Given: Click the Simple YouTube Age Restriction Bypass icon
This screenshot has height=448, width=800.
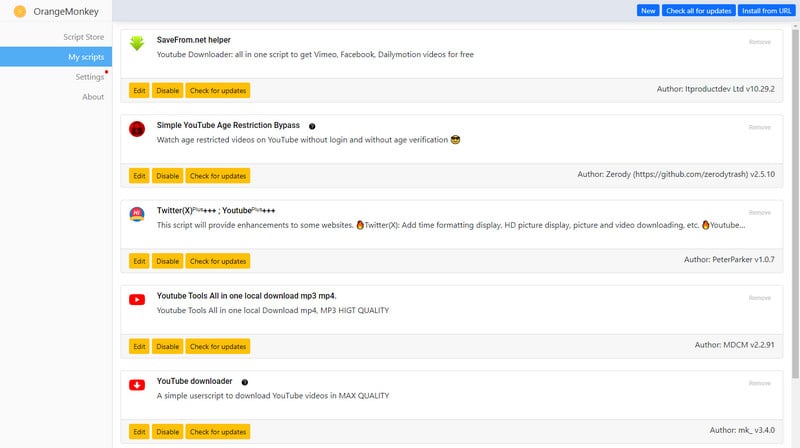Looking at the screenshot, I should [x=137, y=129].
